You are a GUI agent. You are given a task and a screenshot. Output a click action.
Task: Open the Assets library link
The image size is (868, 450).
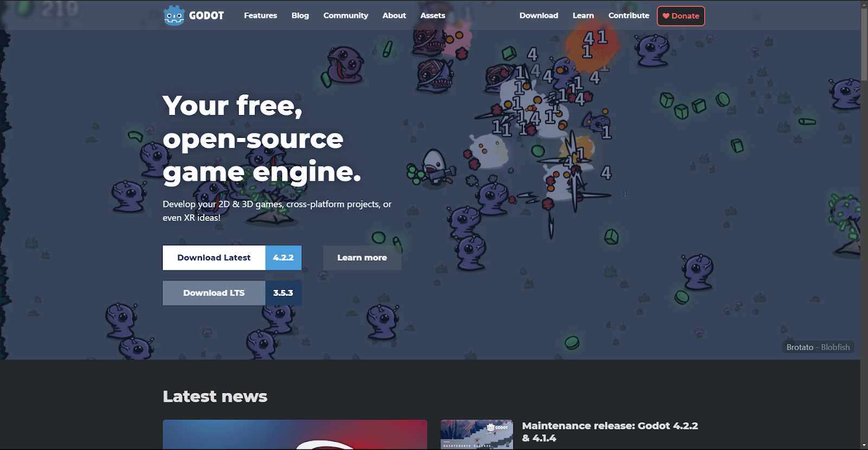tap(432, 16)
